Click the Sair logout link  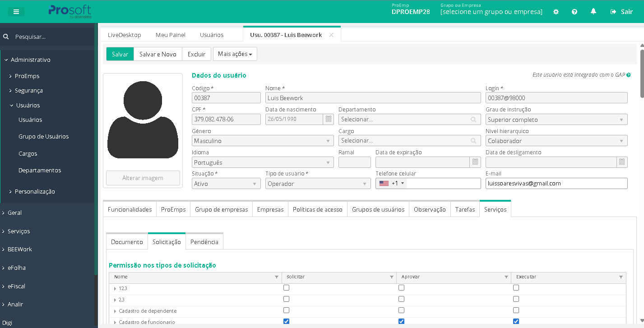[621, 12]
